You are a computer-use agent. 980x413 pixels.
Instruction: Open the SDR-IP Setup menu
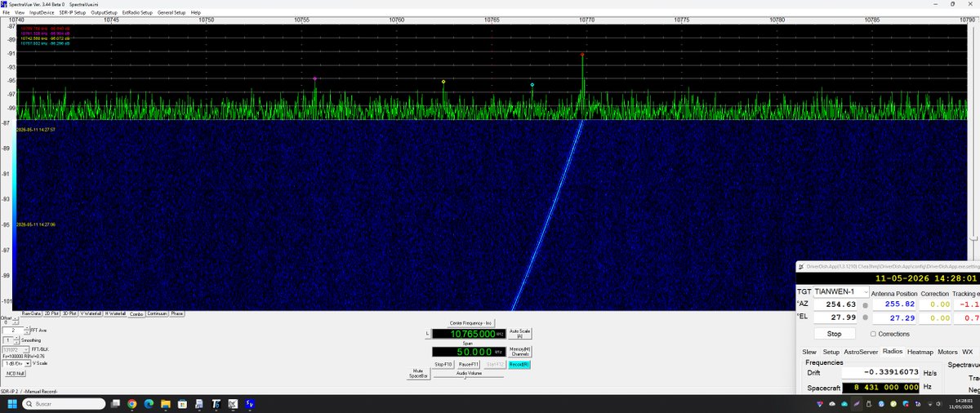click(73, 13)
